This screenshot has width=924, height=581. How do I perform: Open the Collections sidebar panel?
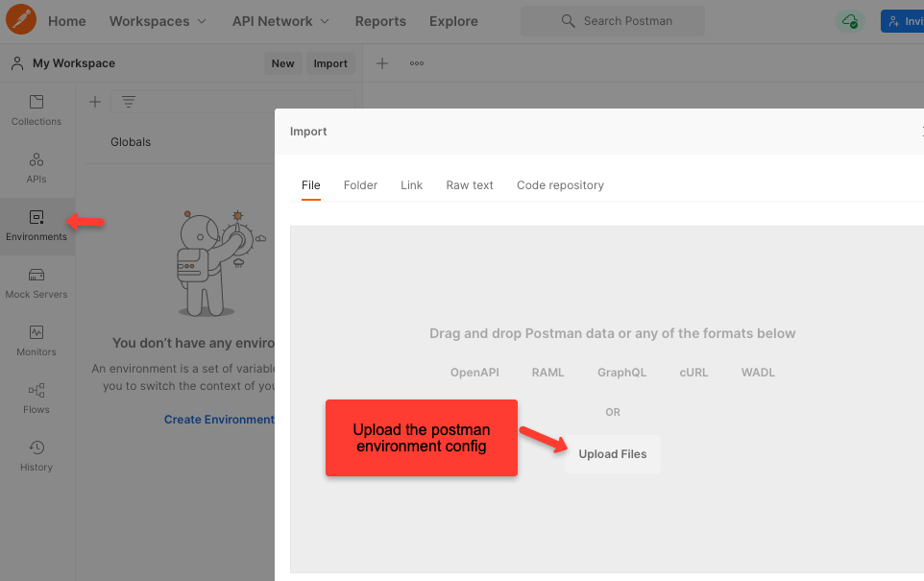(36, 110)
